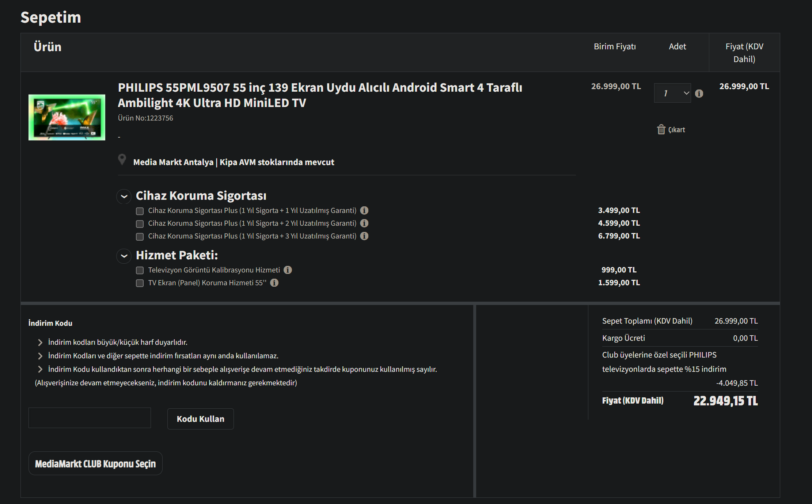This screenshot has height=504, width=812.
Task: Enable insurance plus 2 Yıl Uzatılmış Garanti checkbox
Action: (140, 224)
